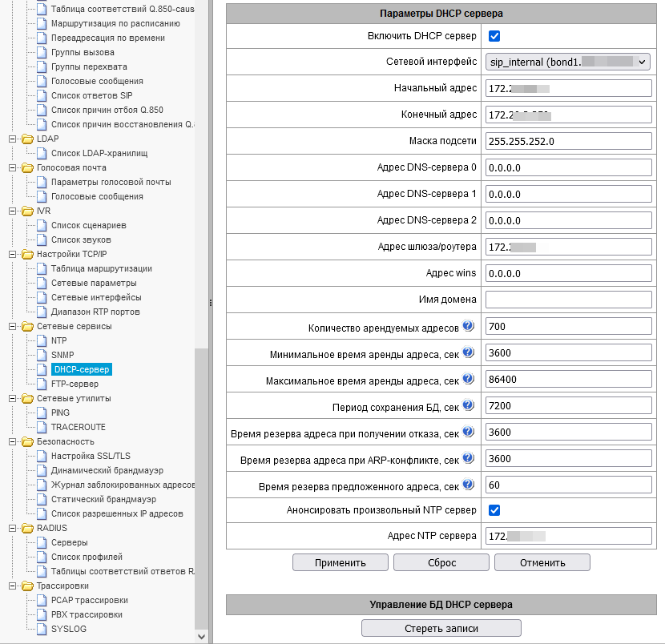Click the Сброс button

441,562
